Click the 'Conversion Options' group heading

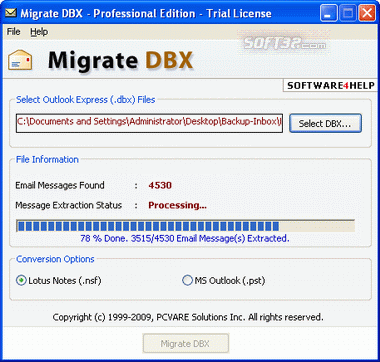pos(55,259)
